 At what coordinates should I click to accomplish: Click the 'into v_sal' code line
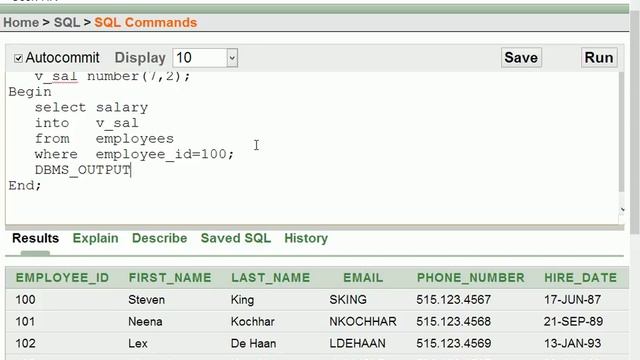coord(87,123)
